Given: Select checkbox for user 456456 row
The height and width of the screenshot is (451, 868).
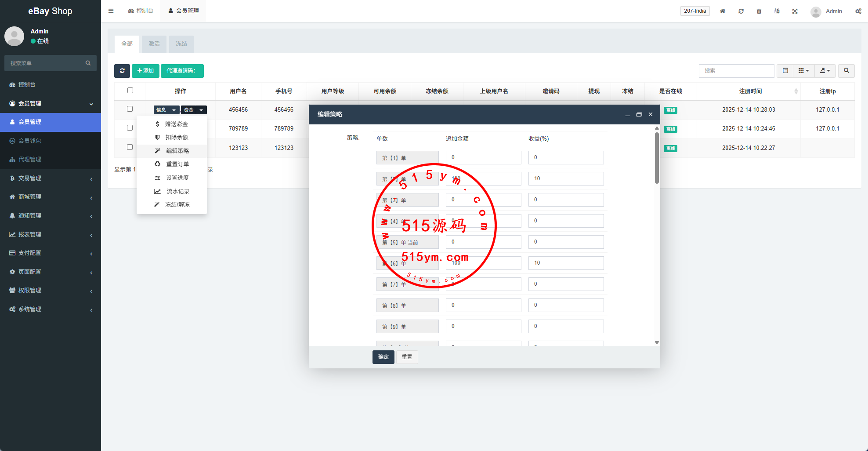Looking at the screenshot, I should pyautogui.click(x=130, y=109).
